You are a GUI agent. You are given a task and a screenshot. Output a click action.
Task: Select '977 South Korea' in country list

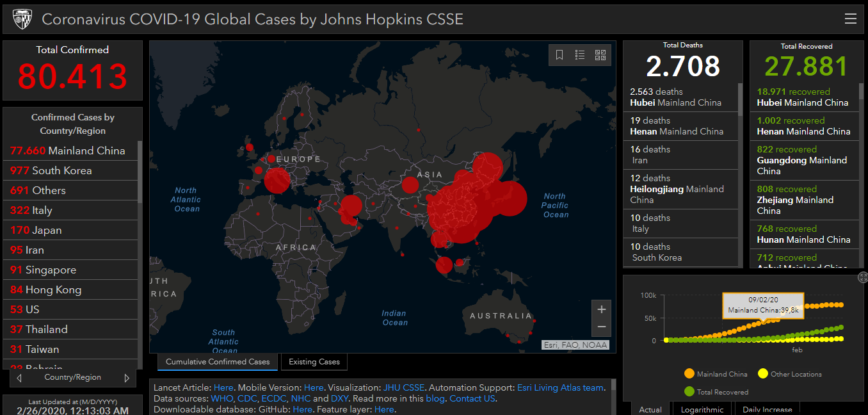pyautogui.click(x=70, y=170)
